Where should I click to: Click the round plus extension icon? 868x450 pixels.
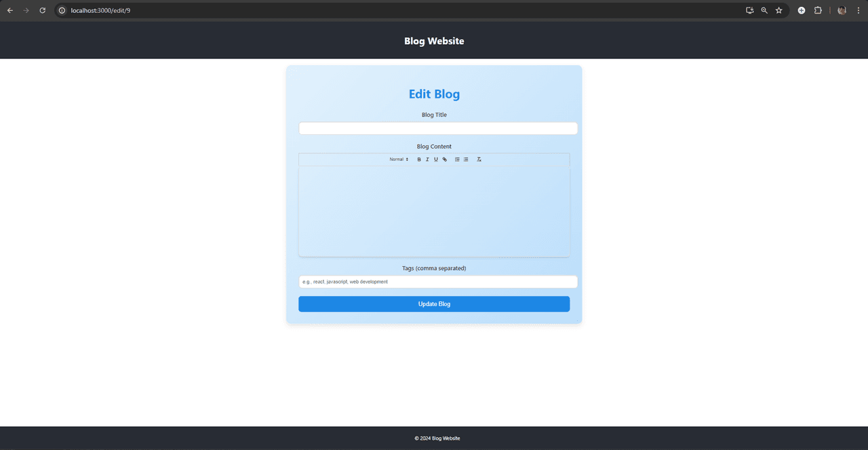[802, 10]
